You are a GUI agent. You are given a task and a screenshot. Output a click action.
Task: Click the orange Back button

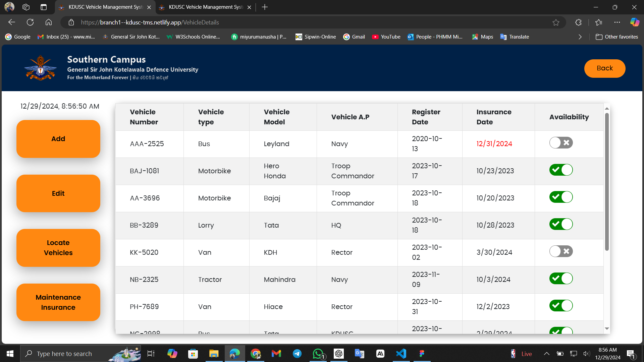click(x=604, y=68)
